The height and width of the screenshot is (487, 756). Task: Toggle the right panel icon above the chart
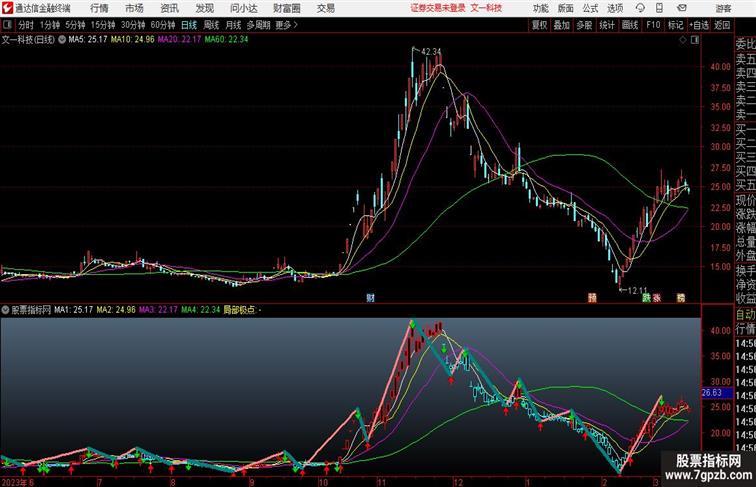point(695,40)
